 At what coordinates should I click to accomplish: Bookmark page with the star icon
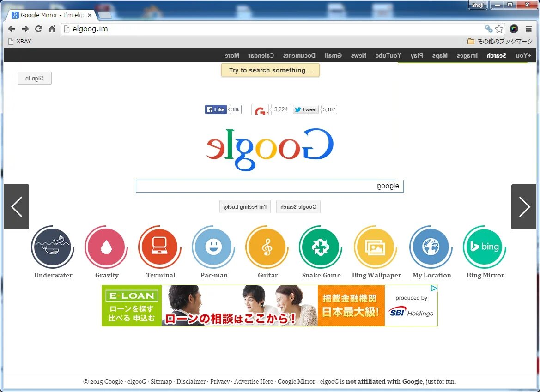499,29
